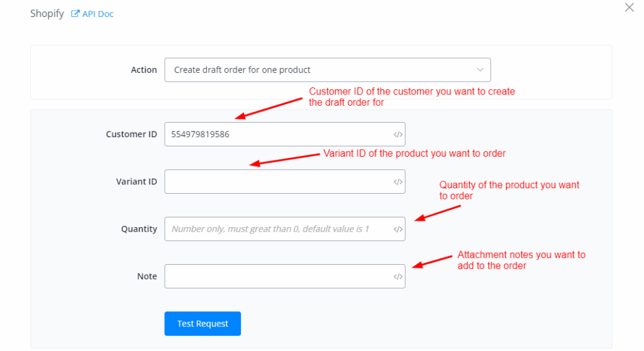Screen dimensions: 644x351
Task: Click the Quantity label
Action: pos(139,229)
